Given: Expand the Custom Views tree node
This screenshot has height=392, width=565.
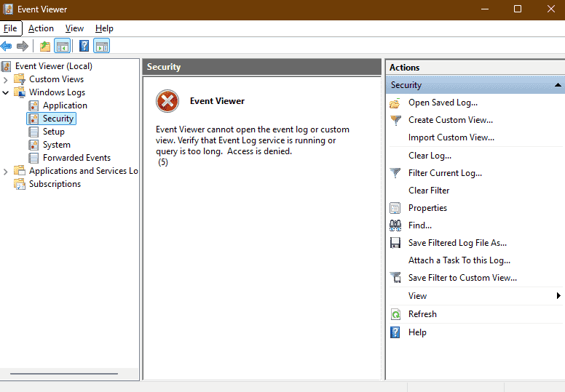Looking at the screenshot, I should pos(5,79).
